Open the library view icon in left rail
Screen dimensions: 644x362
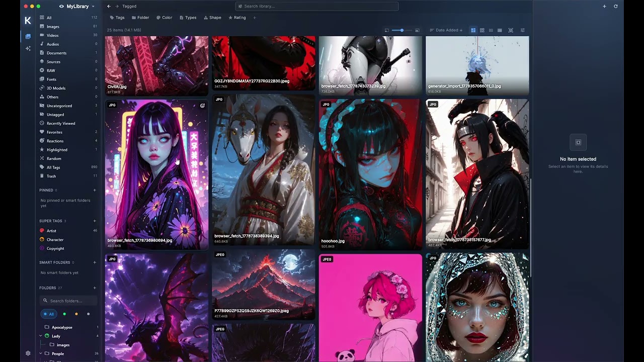28,36
